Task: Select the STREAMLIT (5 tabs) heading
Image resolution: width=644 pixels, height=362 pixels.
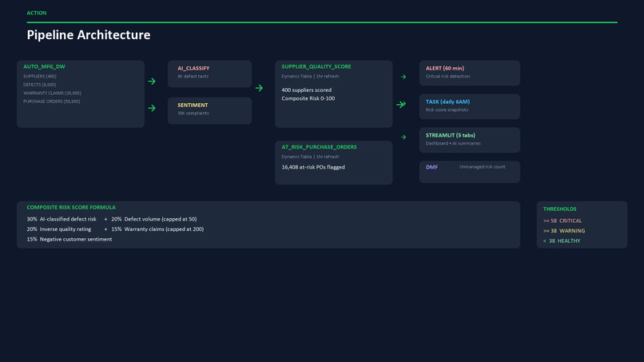Action: (450, 135)
